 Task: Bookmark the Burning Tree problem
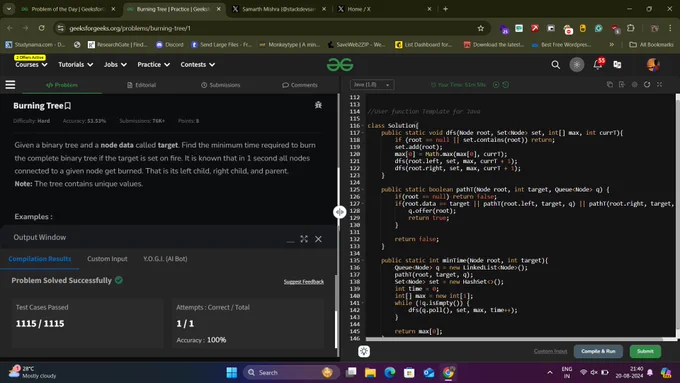coord(68,105)
